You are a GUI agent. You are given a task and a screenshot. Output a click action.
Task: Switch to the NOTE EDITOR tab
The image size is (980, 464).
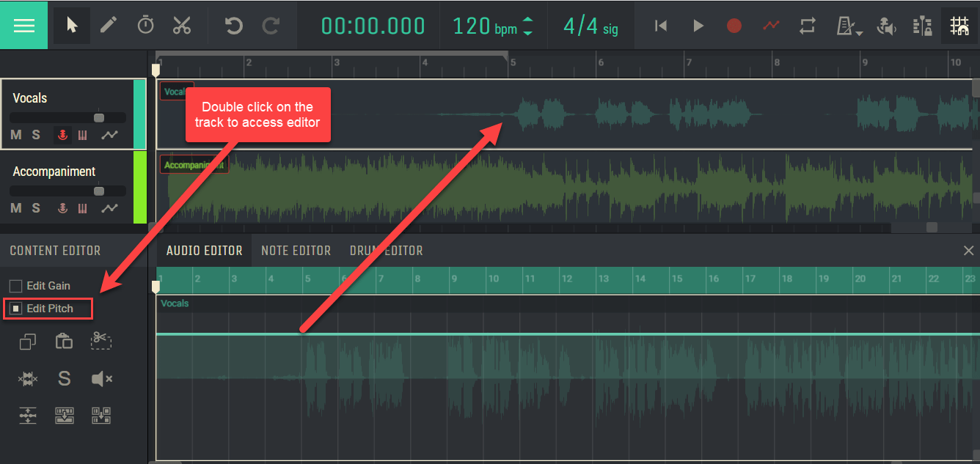(x=296, y=250)
